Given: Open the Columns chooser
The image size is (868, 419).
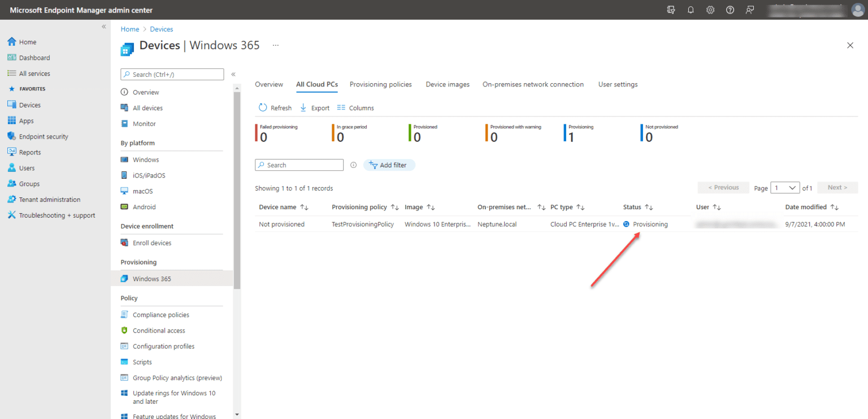Looking at the screenshot, I should (355, 107).
